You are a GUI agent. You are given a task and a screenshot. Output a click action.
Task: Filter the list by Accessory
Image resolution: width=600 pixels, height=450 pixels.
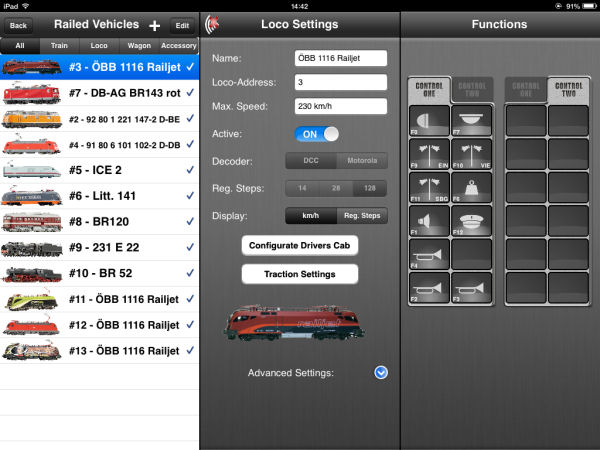tap(179, 46)
